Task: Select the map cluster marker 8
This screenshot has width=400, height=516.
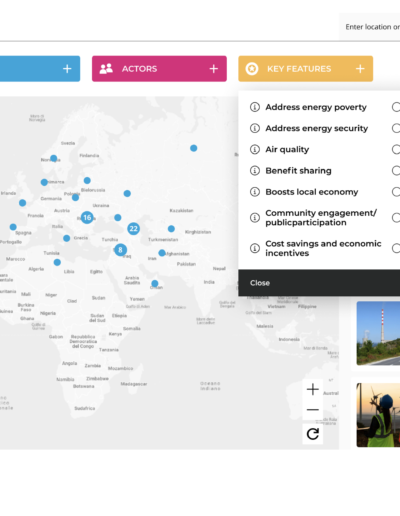Action: click(x=120, y=250)
